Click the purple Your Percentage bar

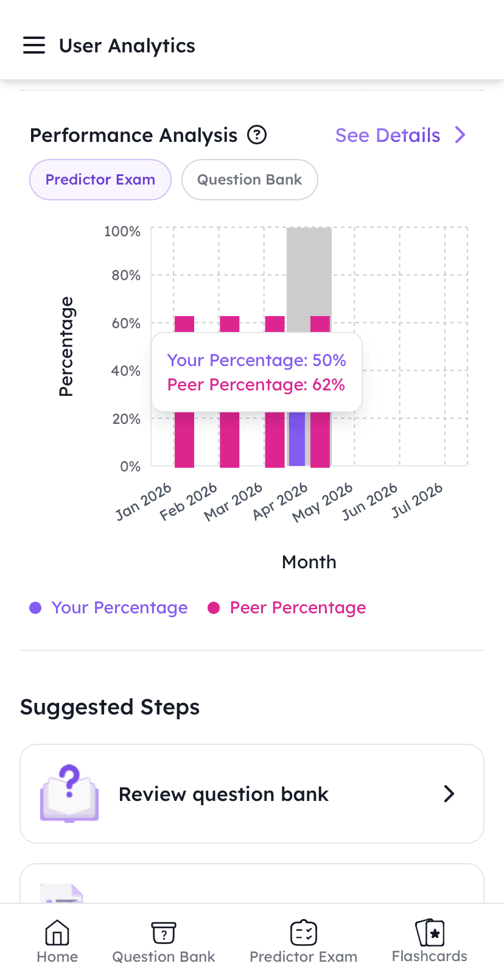click(297, 439)
